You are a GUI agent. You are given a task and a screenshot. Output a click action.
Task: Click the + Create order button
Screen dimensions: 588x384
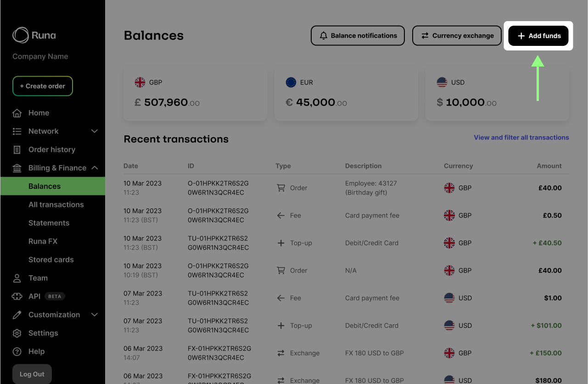pyautogui.click(x=43, y=86)
